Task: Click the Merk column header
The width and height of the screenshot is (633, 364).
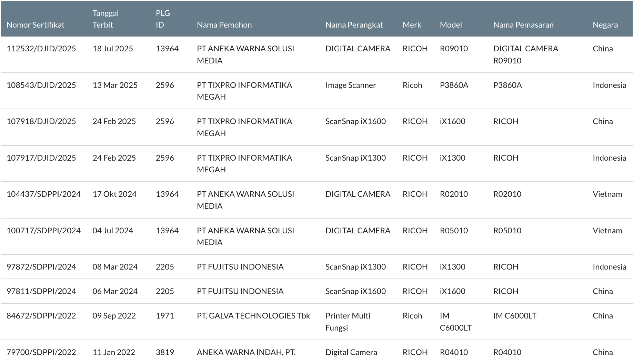Action: [412, 25]
